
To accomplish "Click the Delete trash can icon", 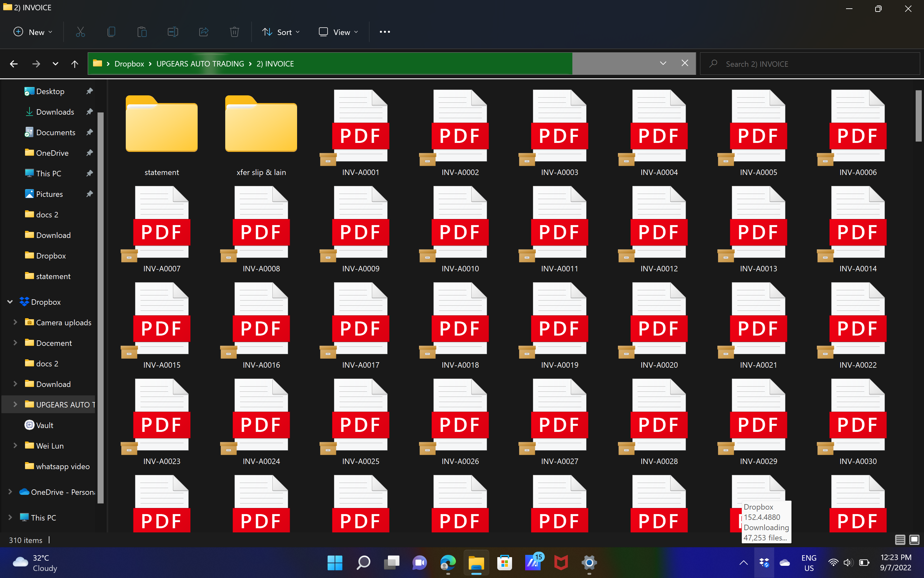I will pyautogui.click(x=235, y=32).
